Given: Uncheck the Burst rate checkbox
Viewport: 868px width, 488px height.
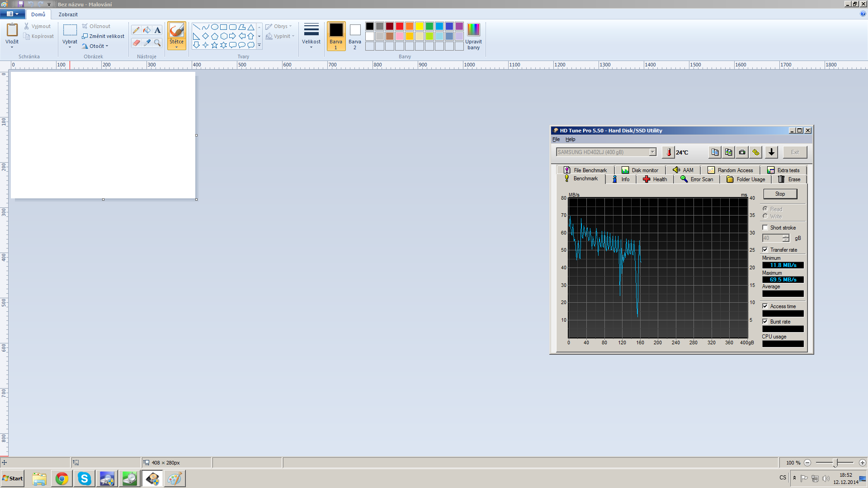Looking at the screenshot, I should (765, 322).
